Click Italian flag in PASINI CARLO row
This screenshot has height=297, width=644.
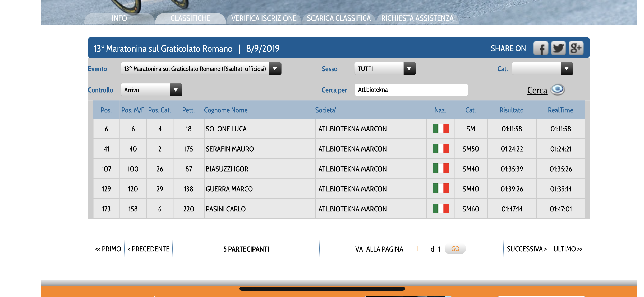(x=440, y=209)
